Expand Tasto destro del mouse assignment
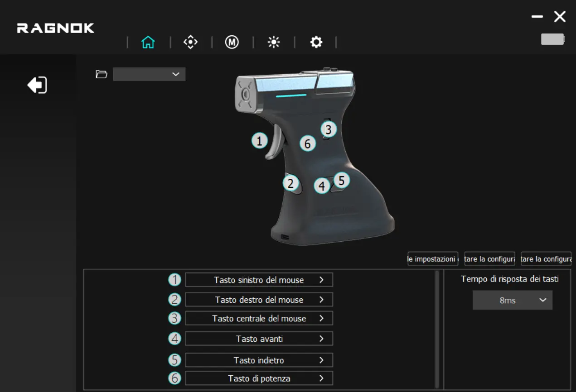Screen dimensions: 576x392 coord(259,300)
